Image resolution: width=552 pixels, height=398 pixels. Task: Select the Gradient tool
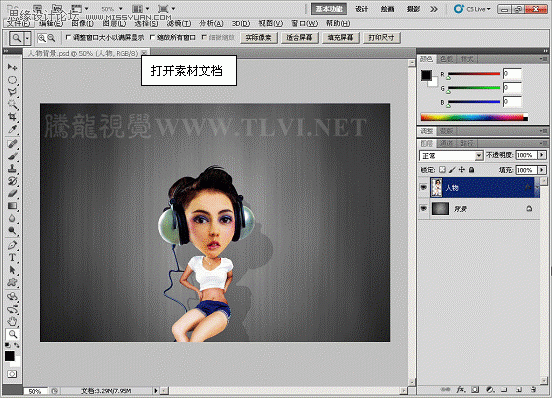click(12, 206)
